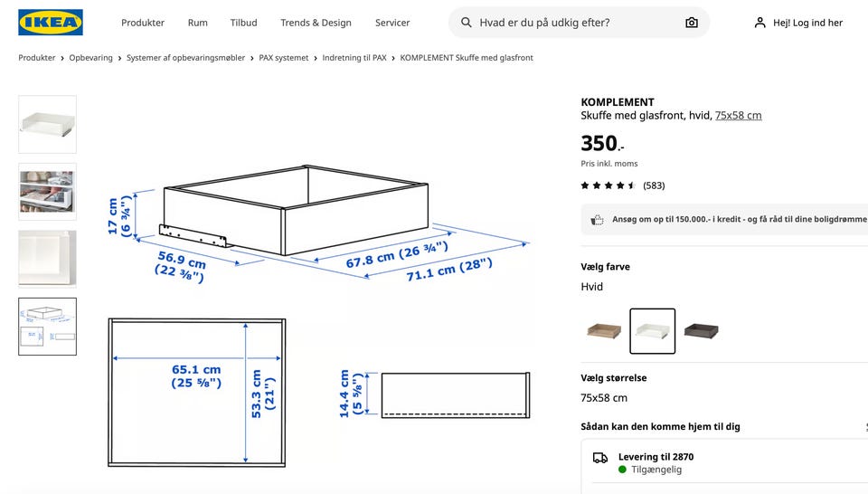868x494 pixels.
Task: Open the Rum menu
Action: pyautogui.click(x=198, y=23)
